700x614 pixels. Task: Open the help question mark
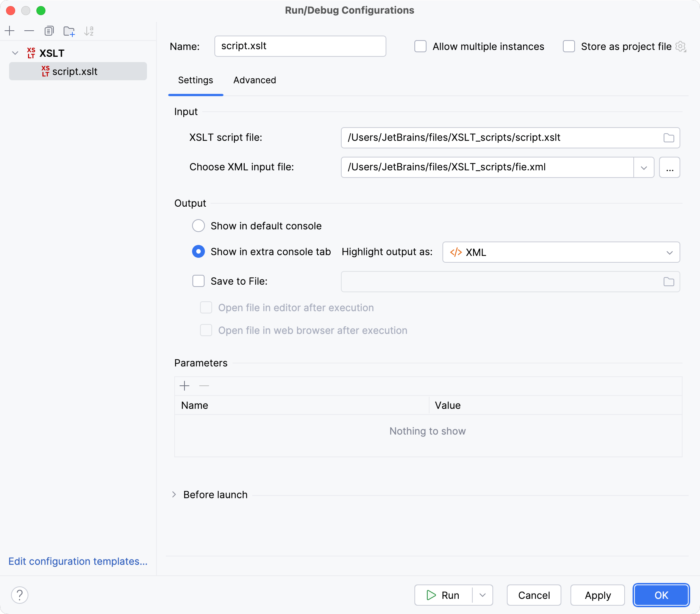point(20,595)
